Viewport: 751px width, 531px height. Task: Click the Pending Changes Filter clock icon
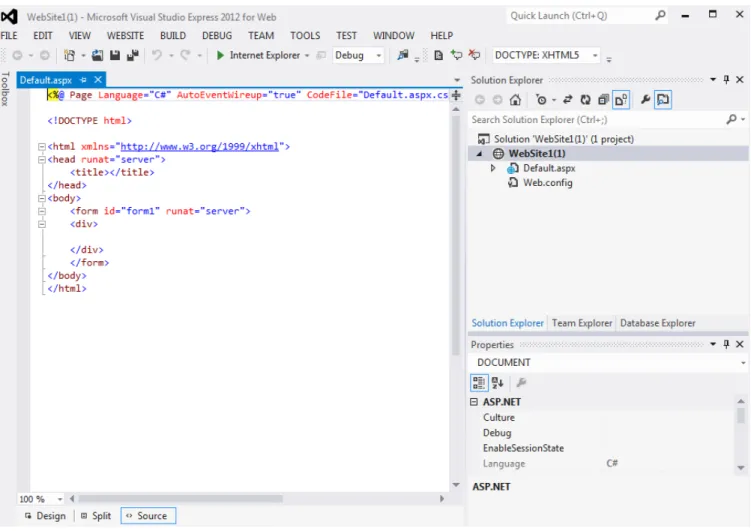pyautogui.click(x=541, y=100)
